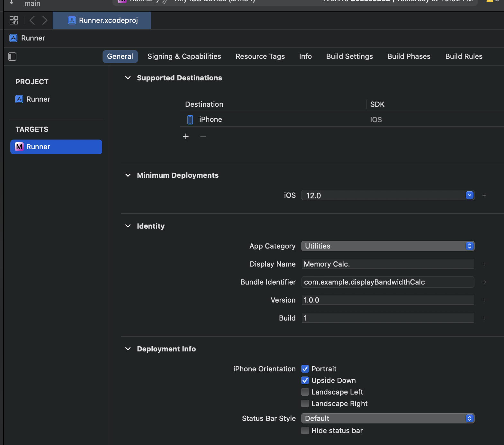Open the Build Rules tab
This screenshot has height=445, width=504.
click(464, 56)
